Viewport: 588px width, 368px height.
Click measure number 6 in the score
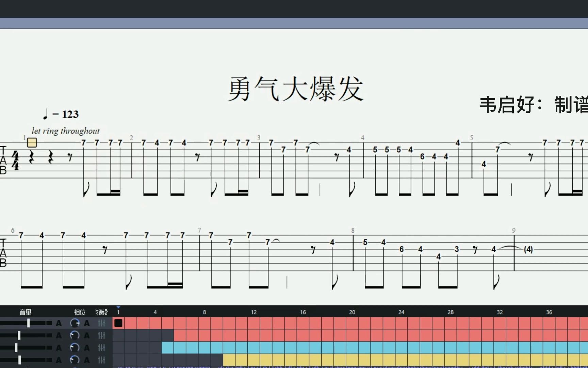pos(13,230)
